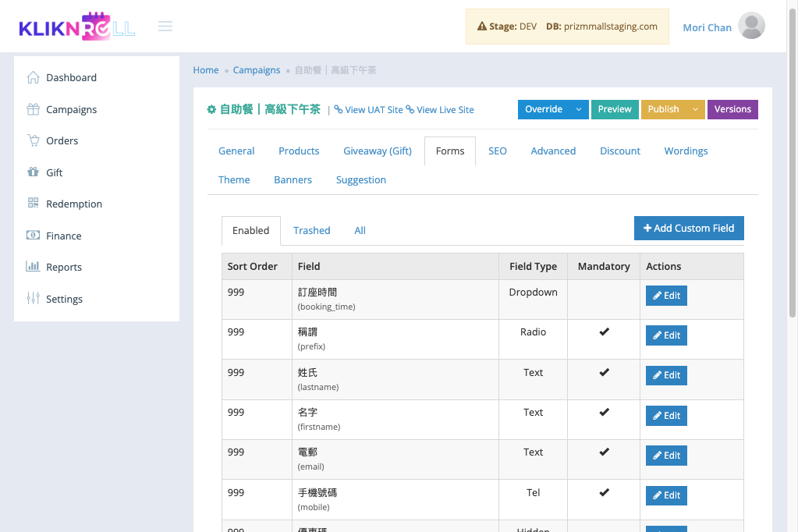The width and height of the screenshot is (798, 532).
Task: Click the Gift present icon
Action: [x=33, y=172]
